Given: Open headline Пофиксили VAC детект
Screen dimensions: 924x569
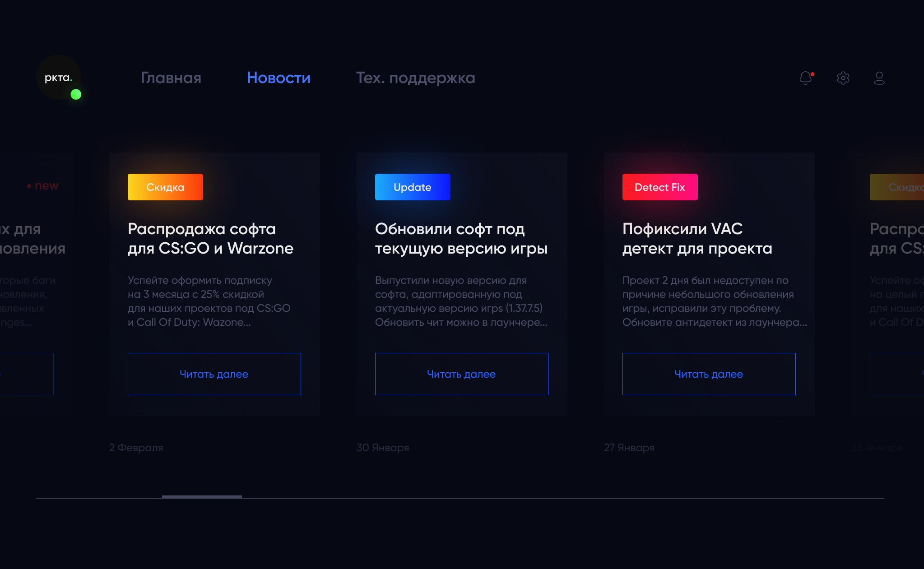Looking at the screenshot, I should pyautogui.click(x=697, y=239).
